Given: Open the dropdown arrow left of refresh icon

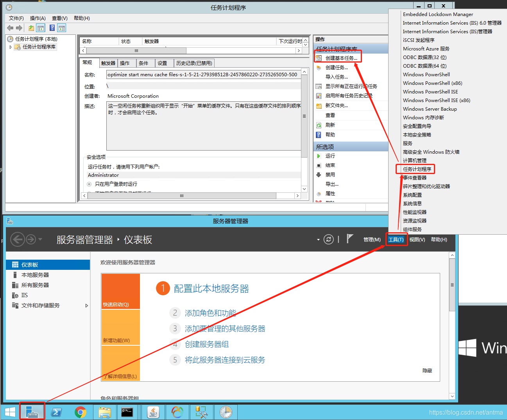Looking at the screenshot, I should [318, 240].
